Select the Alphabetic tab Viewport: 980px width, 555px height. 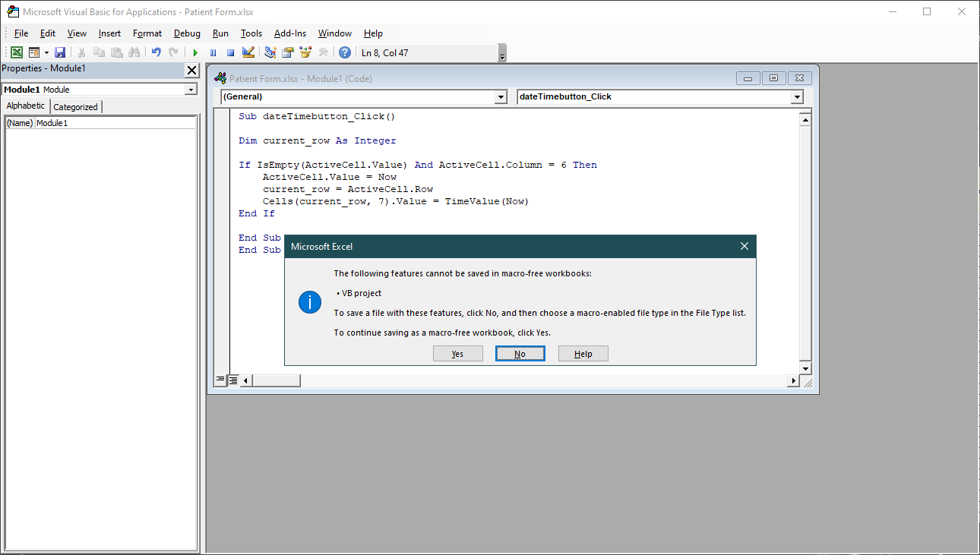click(26, 106)
